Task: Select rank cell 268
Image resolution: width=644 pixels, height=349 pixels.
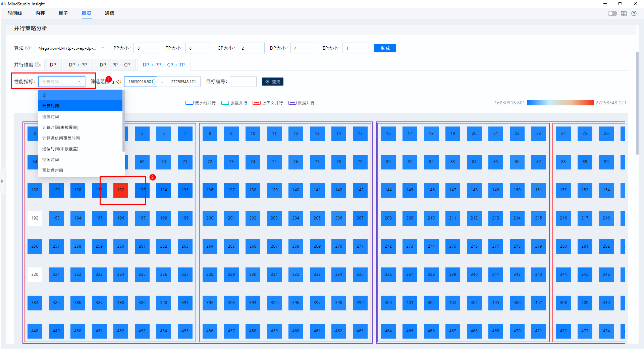Action: pyautogui.click(x=296, y=246)
